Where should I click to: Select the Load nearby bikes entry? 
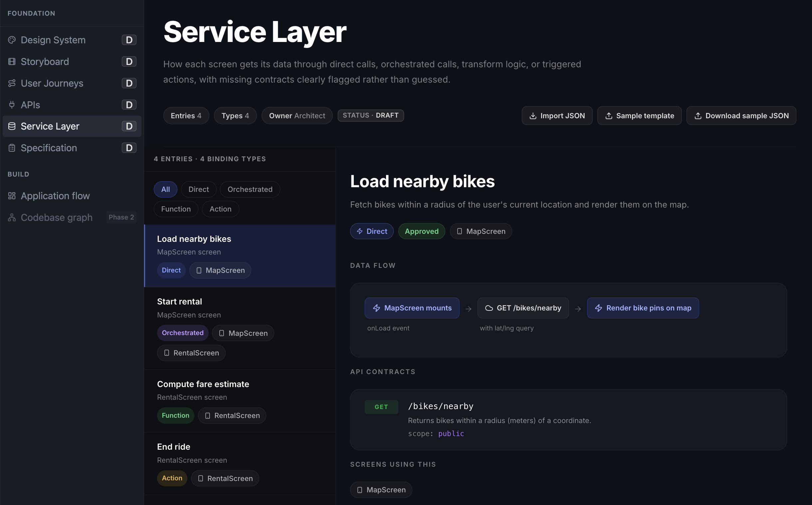(240, 256)
